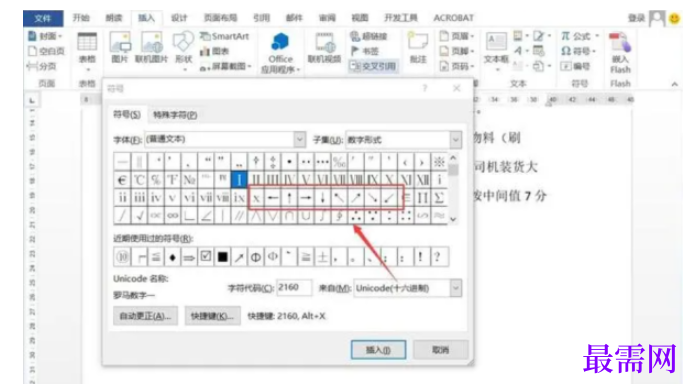Expand the Page Number (页码) dropdown
The height and width of the screenshot is (390, 695).
coord(472,66)
